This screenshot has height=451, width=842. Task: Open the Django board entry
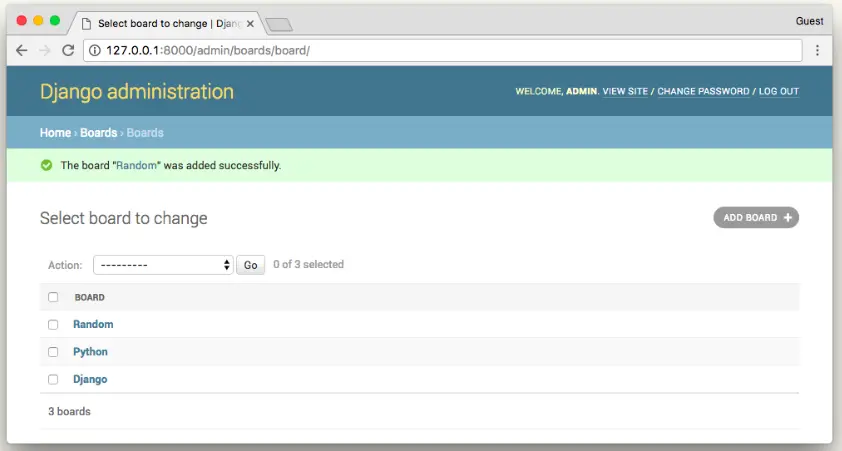90,379
